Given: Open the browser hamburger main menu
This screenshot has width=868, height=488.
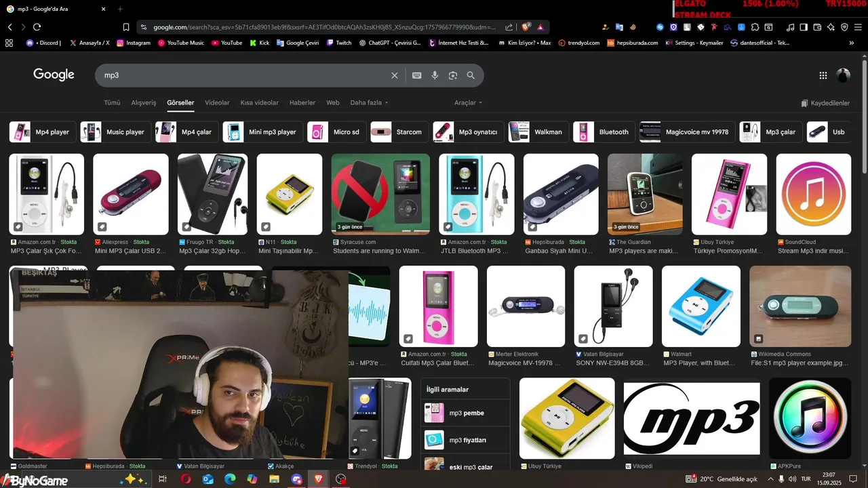Looking at the screenshot, I should [x=859, y=27].
